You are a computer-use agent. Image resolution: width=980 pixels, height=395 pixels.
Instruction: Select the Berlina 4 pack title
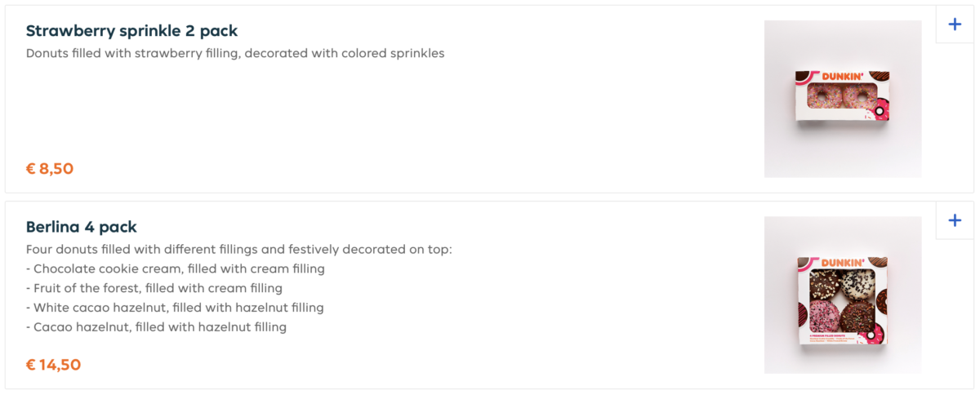click(82, 227)
